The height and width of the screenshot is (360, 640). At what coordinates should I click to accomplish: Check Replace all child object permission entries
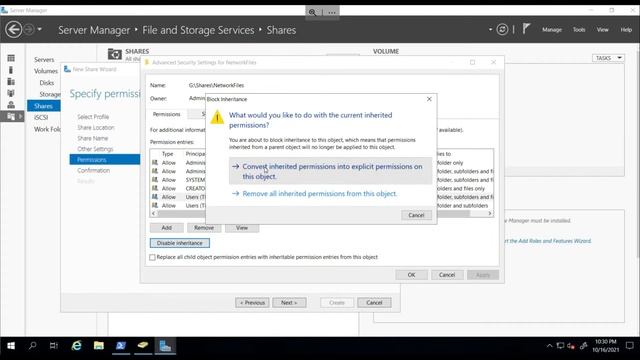click(x=152, y=257)
